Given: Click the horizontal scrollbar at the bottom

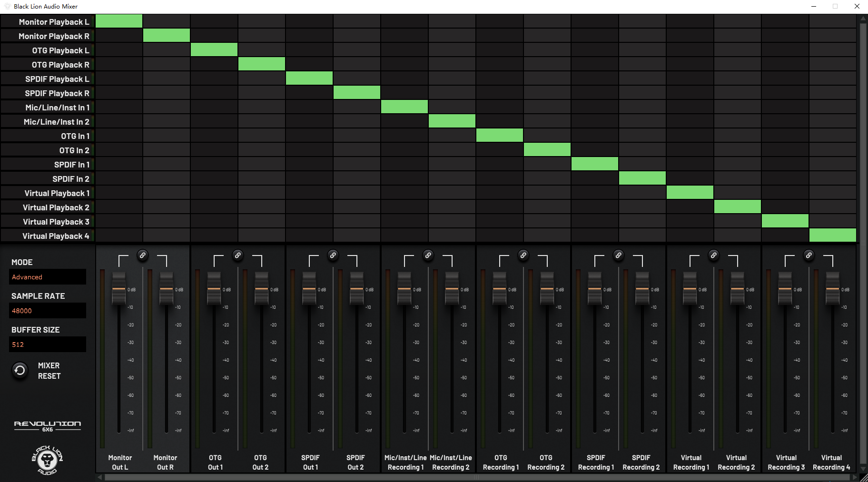Looking at the screenshot, I should tap(476, 477).
